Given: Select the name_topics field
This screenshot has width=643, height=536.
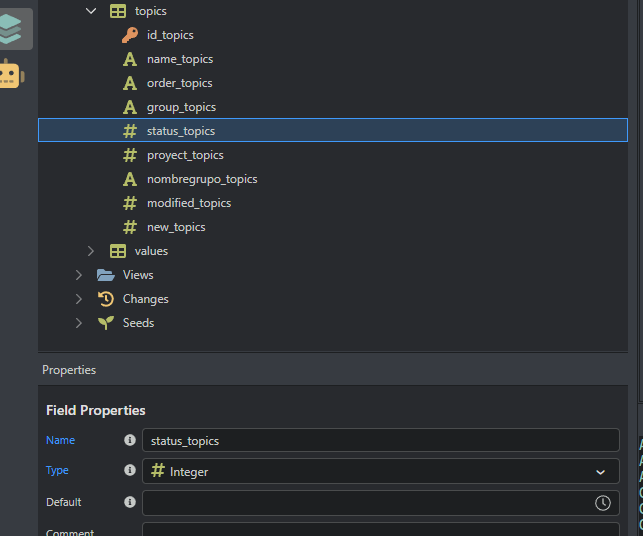Looking at the screenshot, I should coord(180,59).
